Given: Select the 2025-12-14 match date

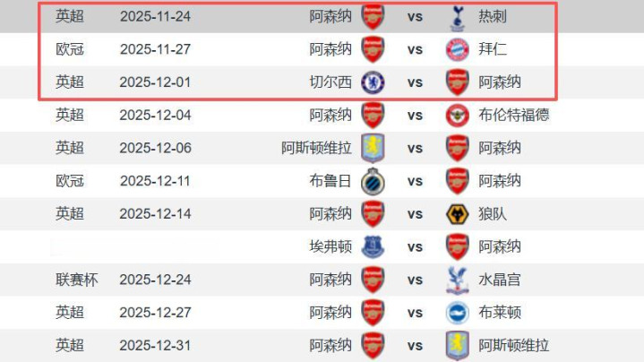Looking at the screenshot, I should tap(155, 213).
